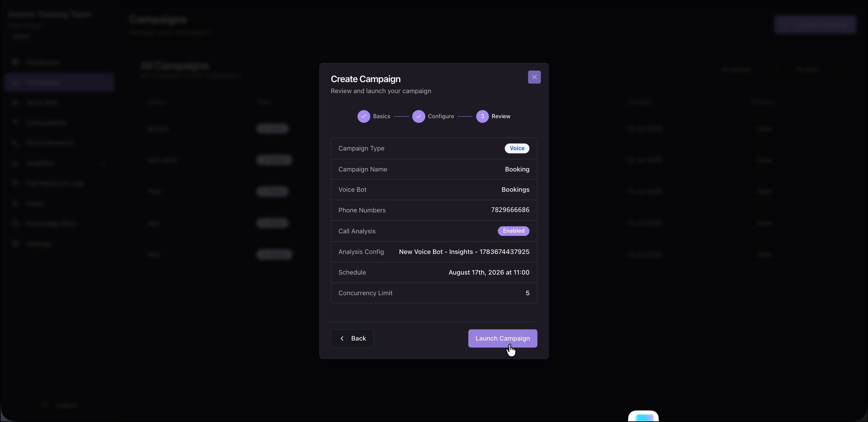The width and height of the screenshot is (868, 422).
Task: Click the Voice Bot Bookings value
Action: (515, 189)
